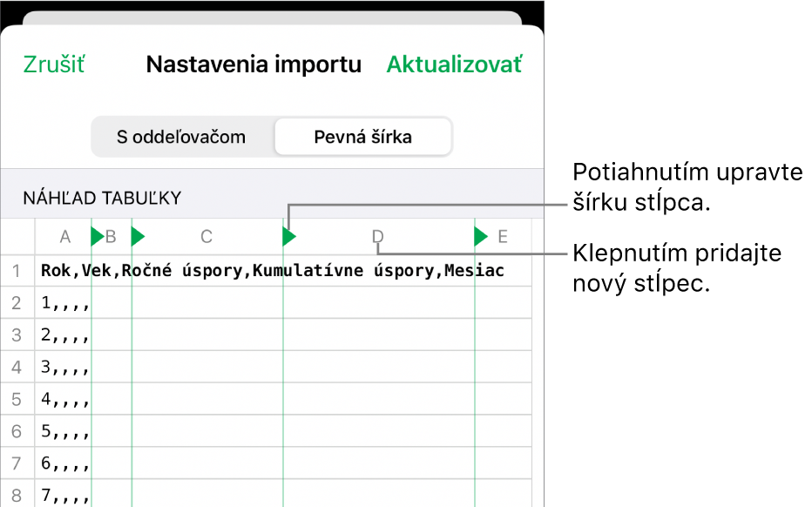The image size is (812, 507).
Task: Tap the Aktualizovať update button
Action: coord(454,64)
